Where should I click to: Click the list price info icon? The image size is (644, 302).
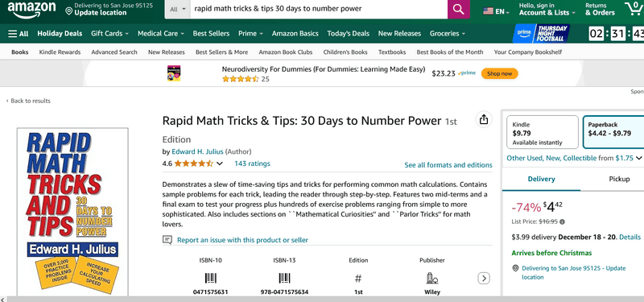click(562, 222)
